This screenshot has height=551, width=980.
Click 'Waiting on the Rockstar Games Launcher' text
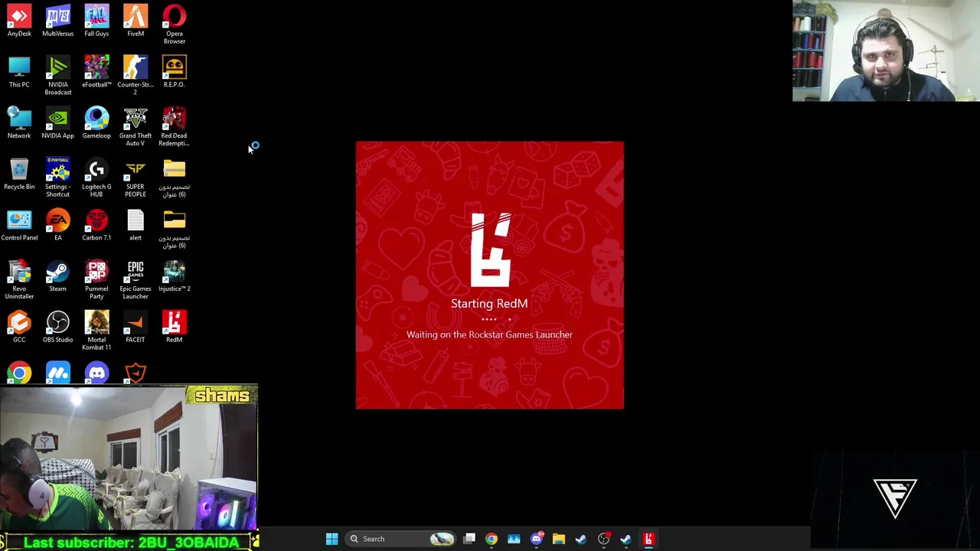point(489,334)
